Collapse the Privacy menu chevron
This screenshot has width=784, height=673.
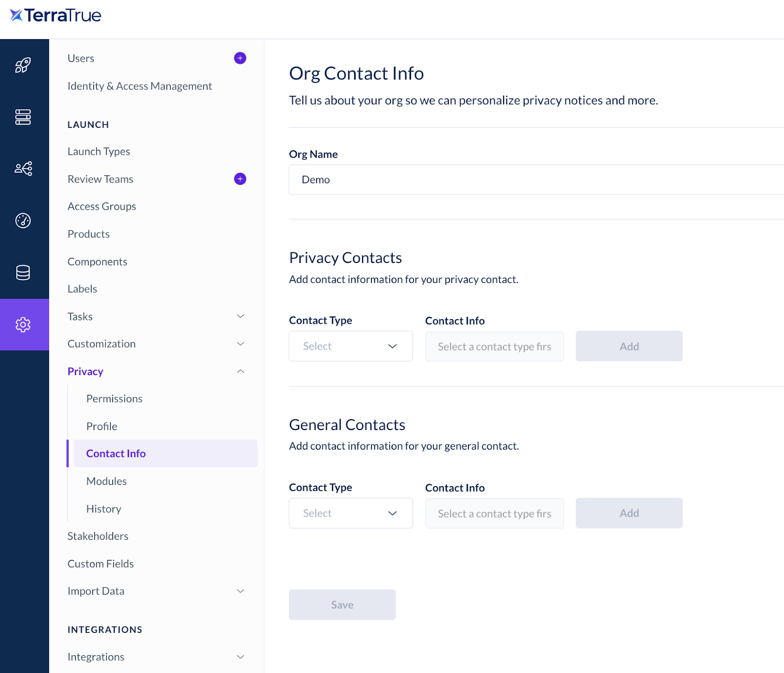click(x=241, y=371)
